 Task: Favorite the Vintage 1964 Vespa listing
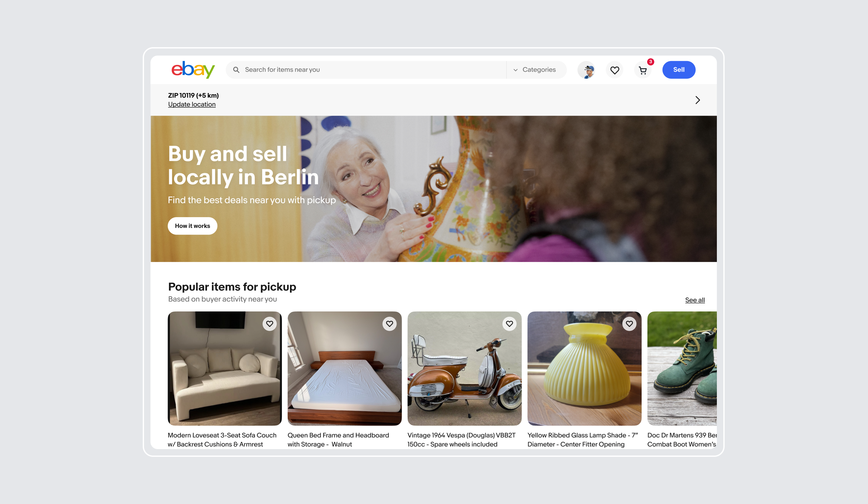click(x=509, y=324)
